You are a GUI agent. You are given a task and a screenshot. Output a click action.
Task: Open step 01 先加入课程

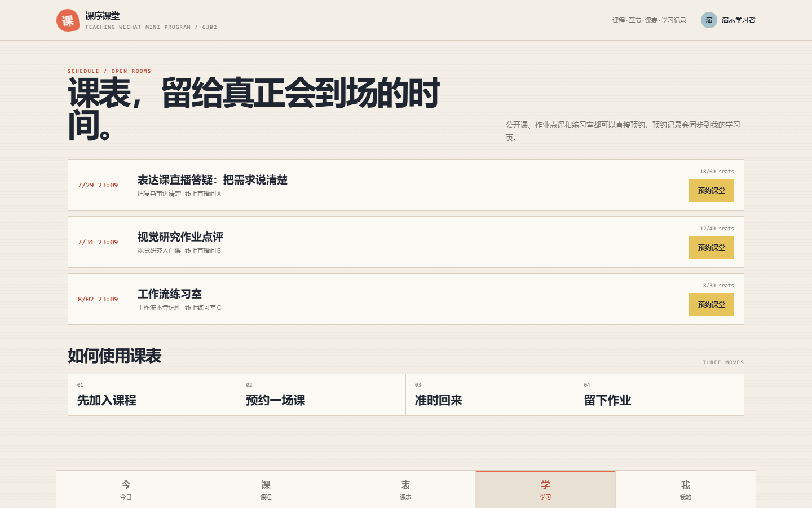(x=152, y=395)
